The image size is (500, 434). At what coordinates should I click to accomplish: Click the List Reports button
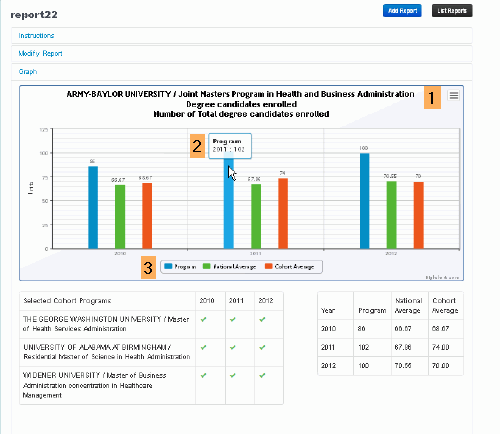[x=452, y=11]
